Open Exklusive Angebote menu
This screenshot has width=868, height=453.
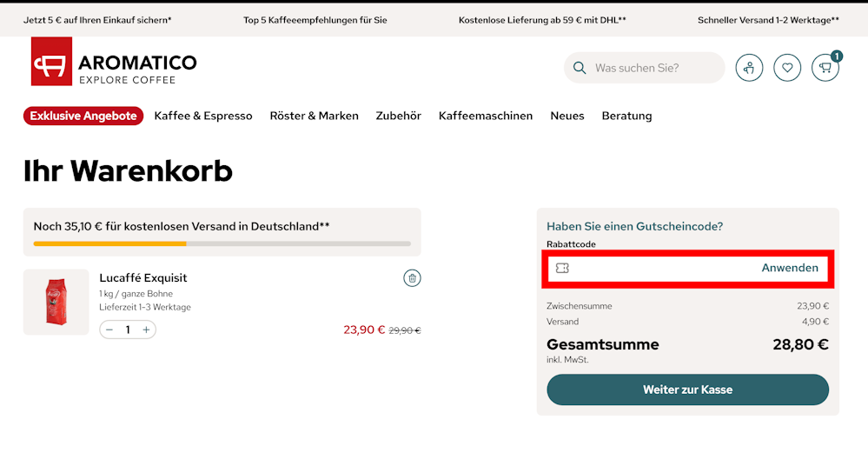click(83, 116)
